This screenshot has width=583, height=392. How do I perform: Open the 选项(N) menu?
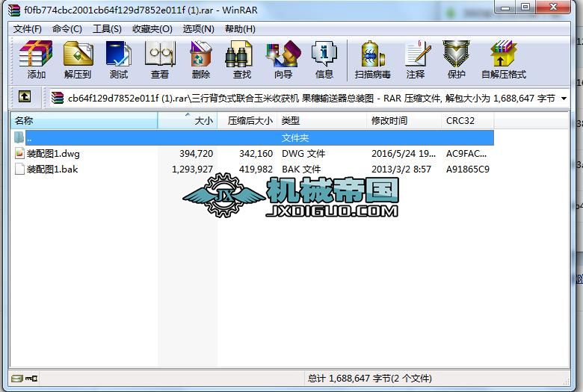pos(199,29)
